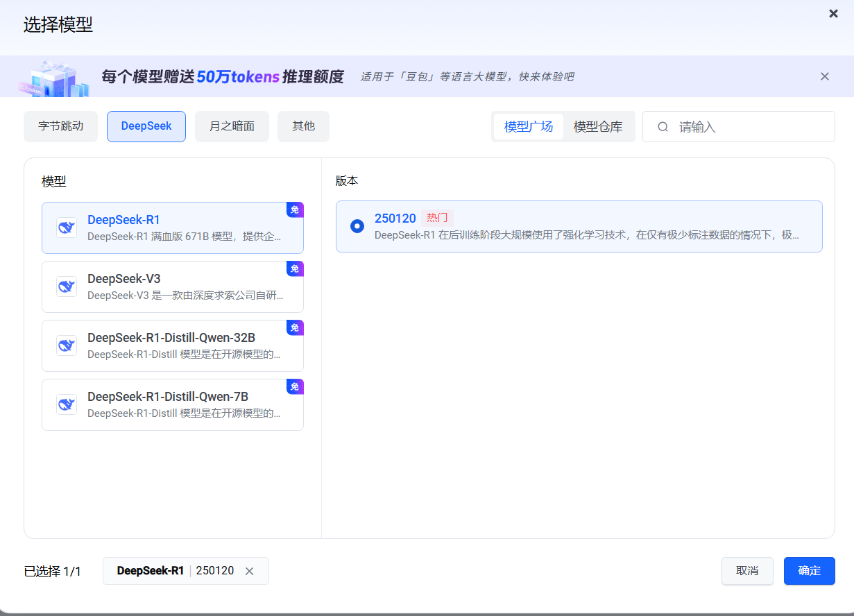854x616 pixels.
Task: Click the DeepSeek-V3 深度求索 description text
Action: tap(186, 296)
